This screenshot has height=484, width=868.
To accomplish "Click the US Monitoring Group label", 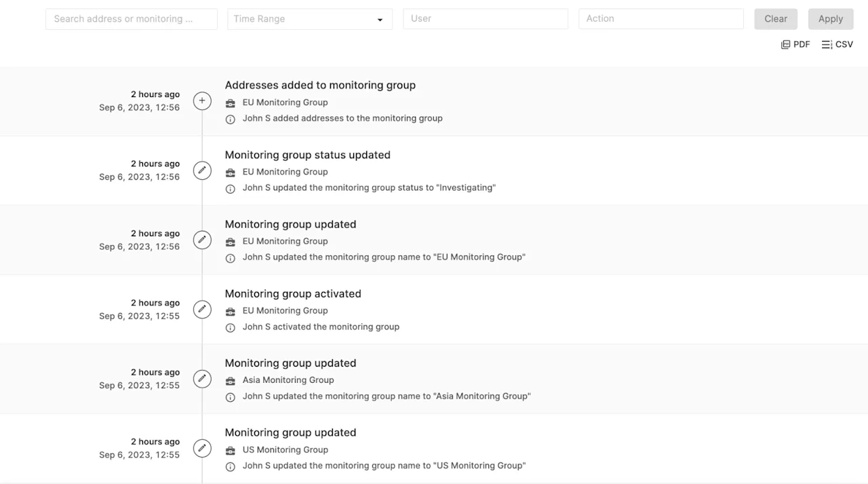I will click(285, 449).
